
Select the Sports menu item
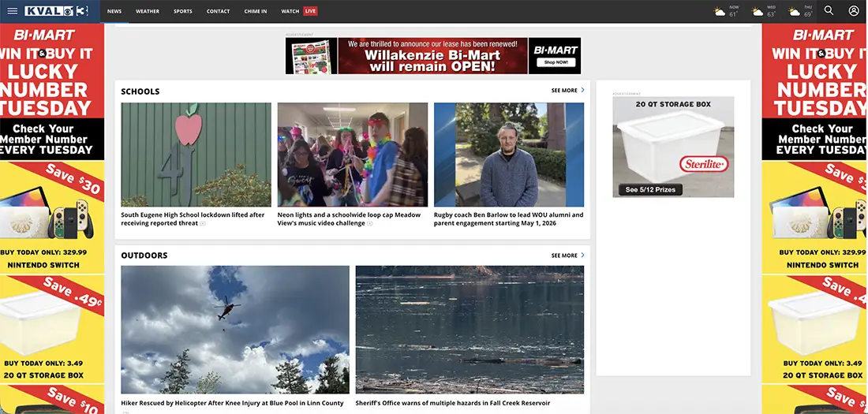point(183,11)
